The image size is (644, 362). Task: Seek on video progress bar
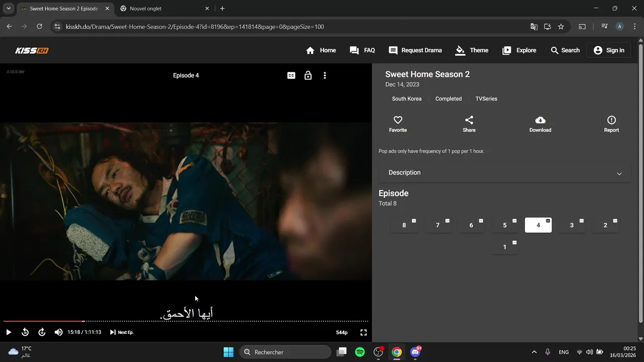coord(186,321)
